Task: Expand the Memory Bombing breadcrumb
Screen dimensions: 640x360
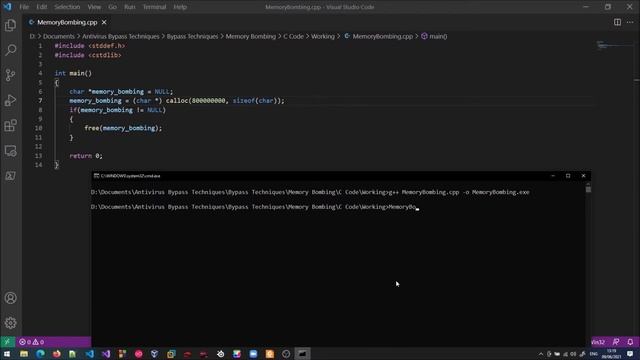Action: click(x=251, y=36)
